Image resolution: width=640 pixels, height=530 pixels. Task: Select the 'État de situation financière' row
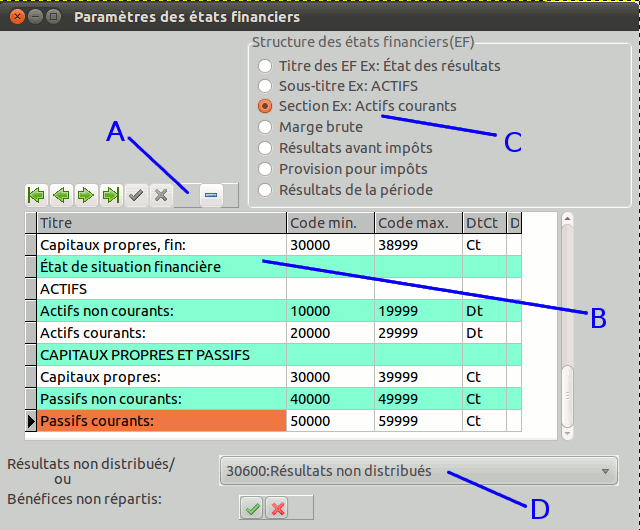point(160,266)
